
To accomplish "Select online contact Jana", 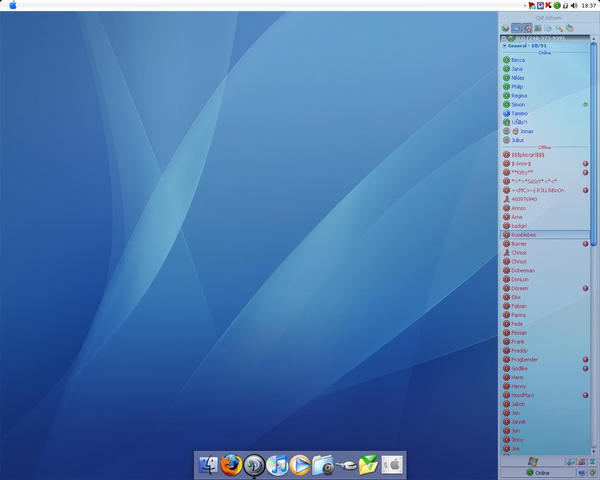I will (x=545, y=69).
